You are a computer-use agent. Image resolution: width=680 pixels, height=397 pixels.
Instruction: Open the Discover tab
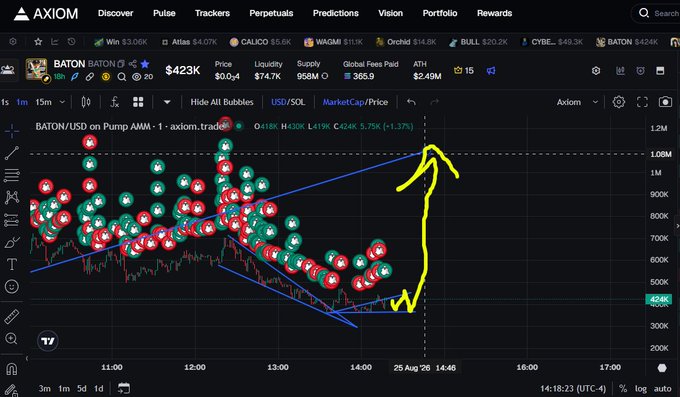[x=115, y=13]
